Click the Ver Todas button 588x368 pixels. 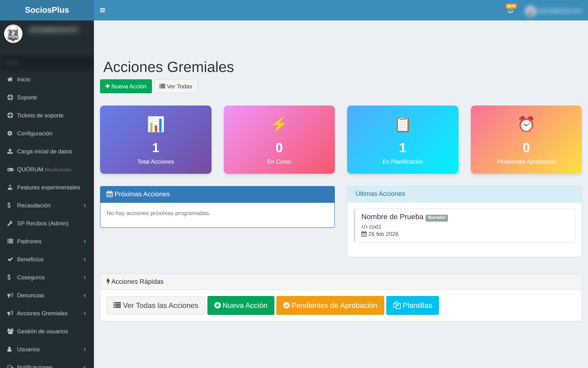point(176,86)
